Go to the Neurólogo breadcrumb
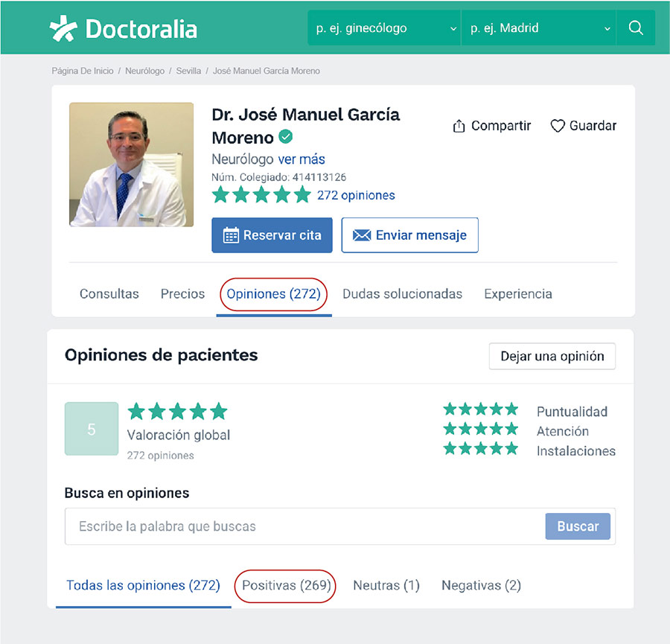 tap(144, 71)
